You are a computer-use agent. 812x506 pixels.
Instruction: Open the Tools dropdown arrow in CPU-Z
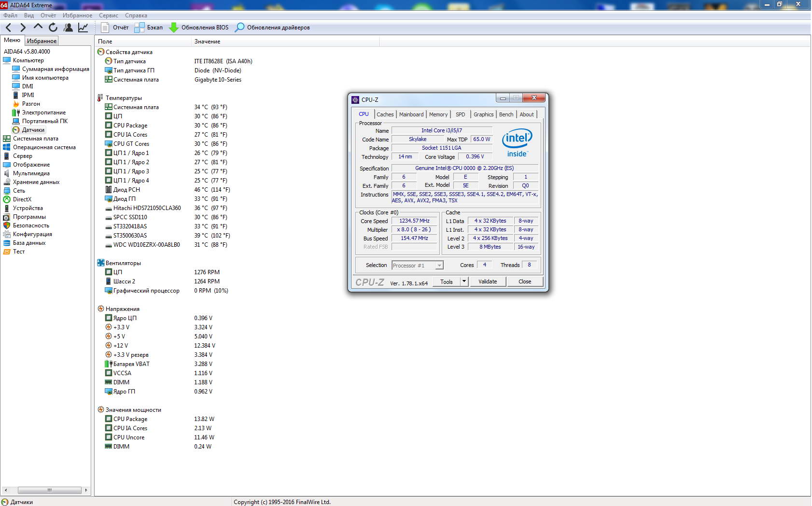464,281
